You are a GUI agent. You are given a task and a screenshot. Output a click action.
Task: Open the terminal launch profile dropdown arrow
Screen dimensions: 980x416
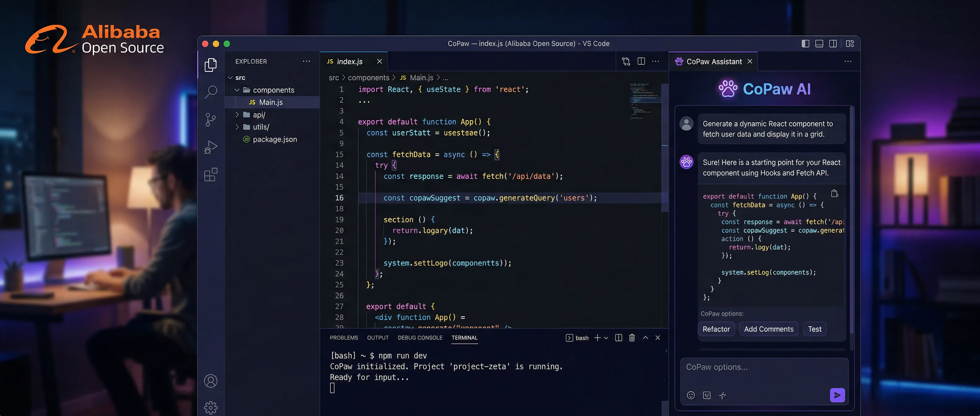(x=606, y=338)
